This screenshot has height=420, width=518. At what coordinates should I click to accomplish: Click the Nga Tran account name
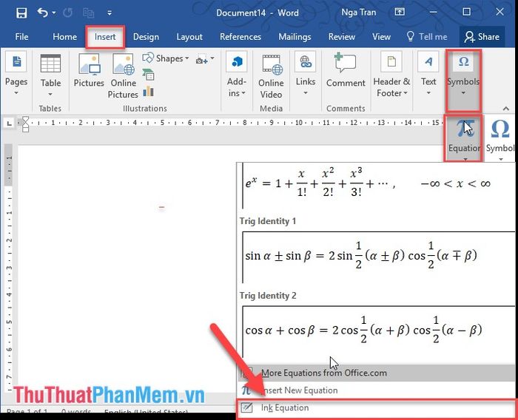pyautogui.click(x=359, y=13)
